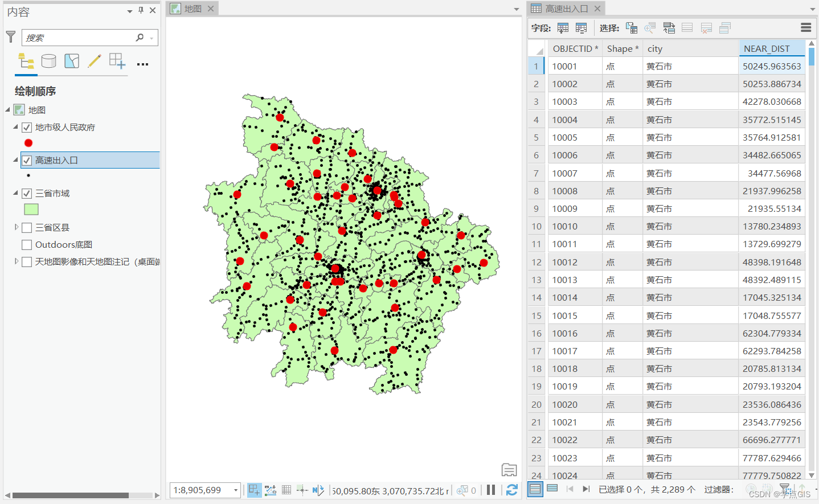This screenshot has width=819, height=504.
Task: Refresh the map view
Action: click(512, 490)
